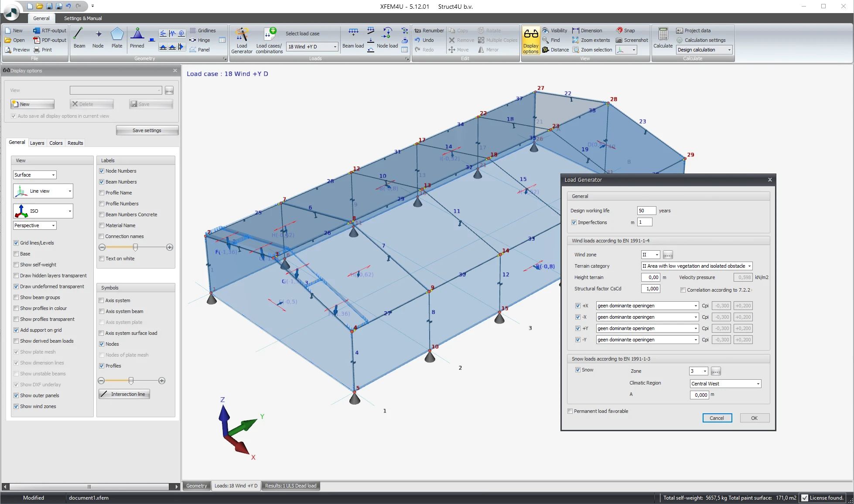Toggle the Snap tool

[625, 31]
